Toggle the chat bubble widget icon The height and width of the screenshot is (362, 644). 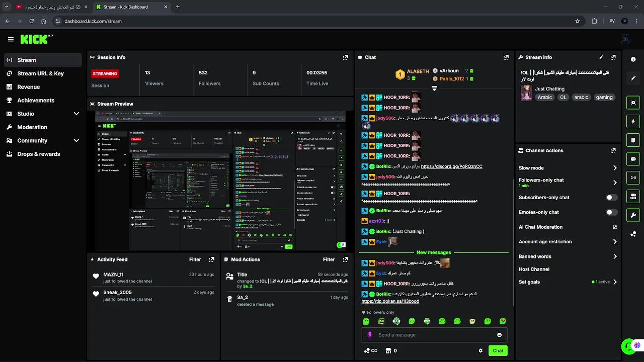[633, 159]
